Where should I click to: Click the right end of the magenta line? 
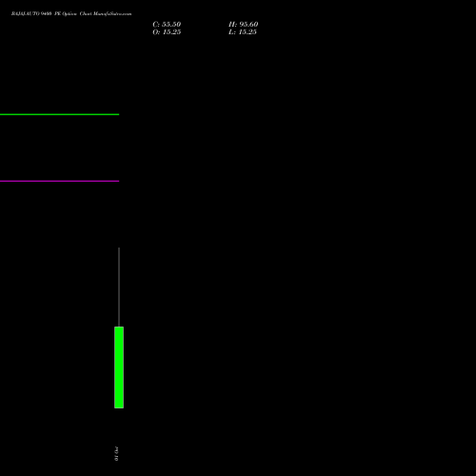pos(118,181)
